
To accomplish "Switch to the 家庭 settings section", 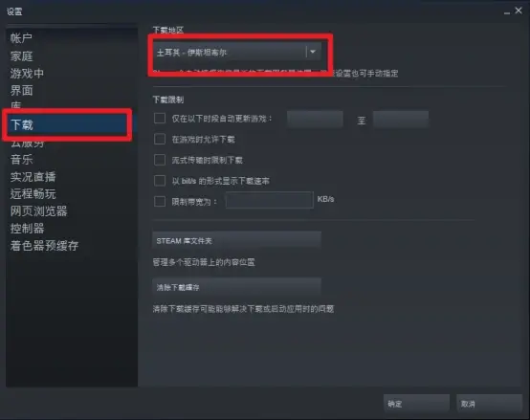I will point(21,56).
